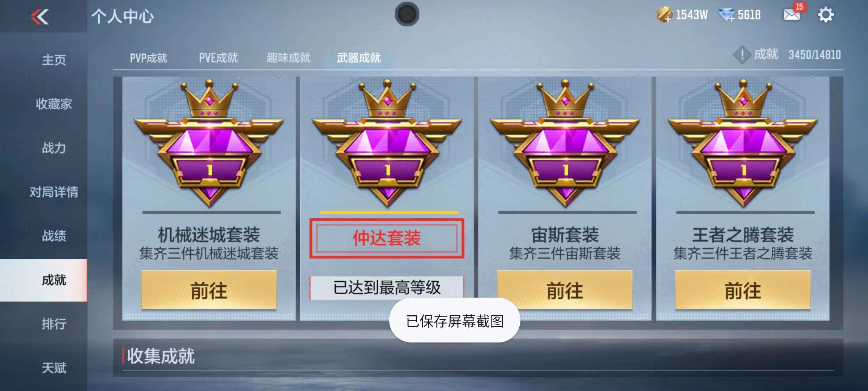This screenshot has width=868, height=391.
Task: Open the 趣味成就 tab
Action: click(289, 58)
